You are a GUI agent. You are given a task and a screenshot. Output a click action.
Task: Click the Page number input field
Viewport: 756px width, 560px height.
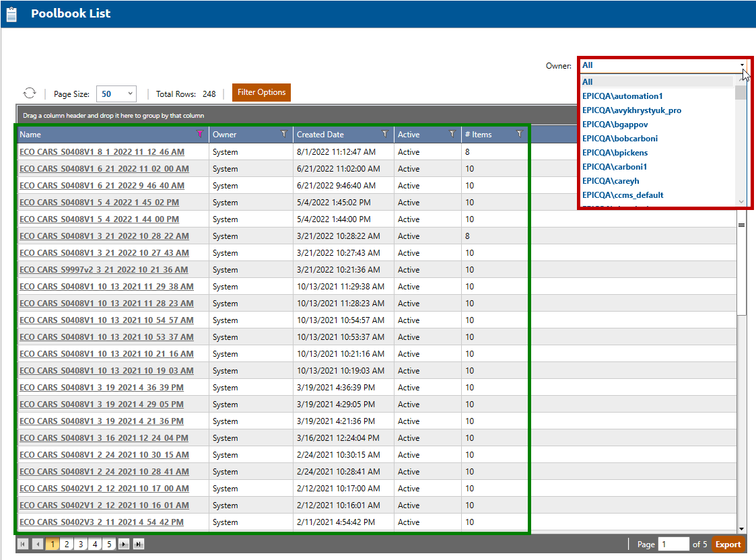673,545
